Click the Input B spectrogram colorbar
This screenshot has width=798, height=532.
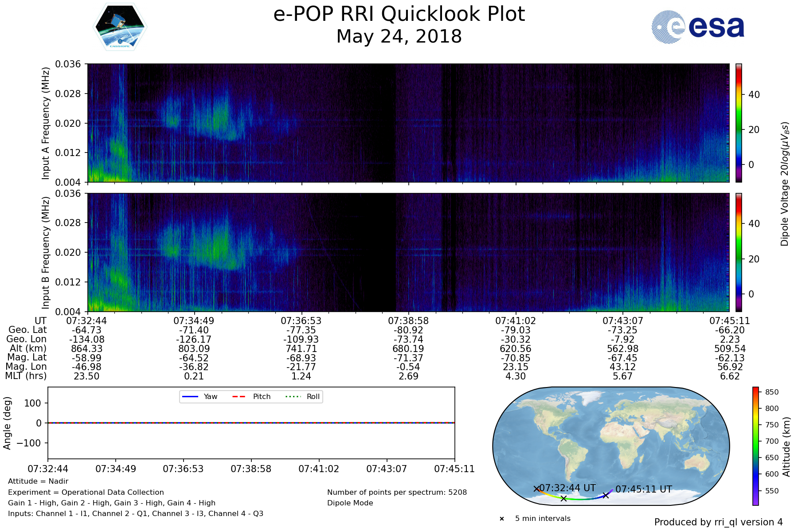click(739, 252)
